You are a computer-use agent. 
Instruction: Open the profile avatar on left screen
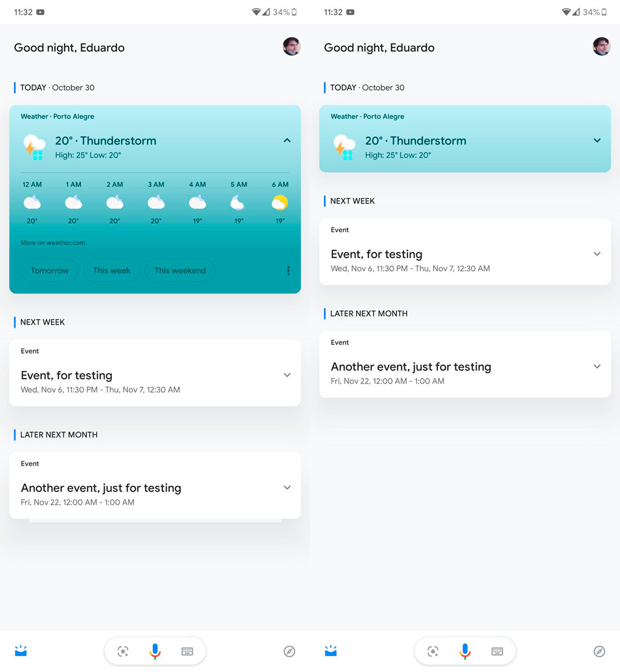(x=291, y=47)
